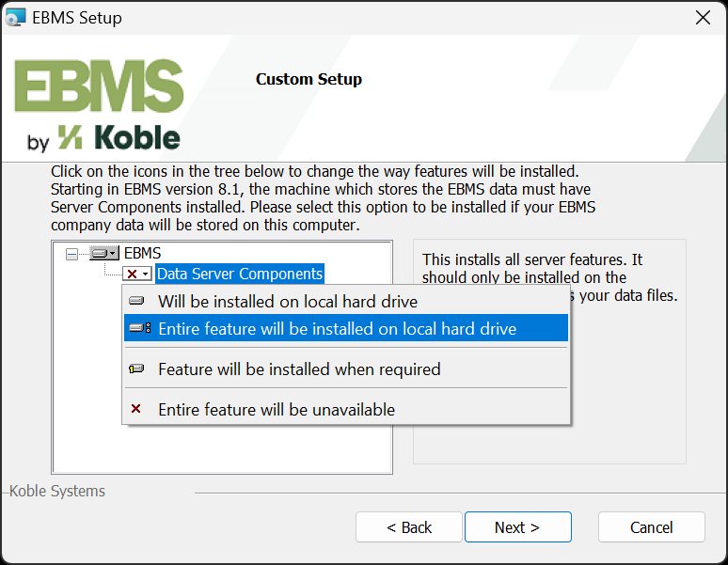
Task: Open the EBMS root feature drive dropdown
Action: coord(103,254)
